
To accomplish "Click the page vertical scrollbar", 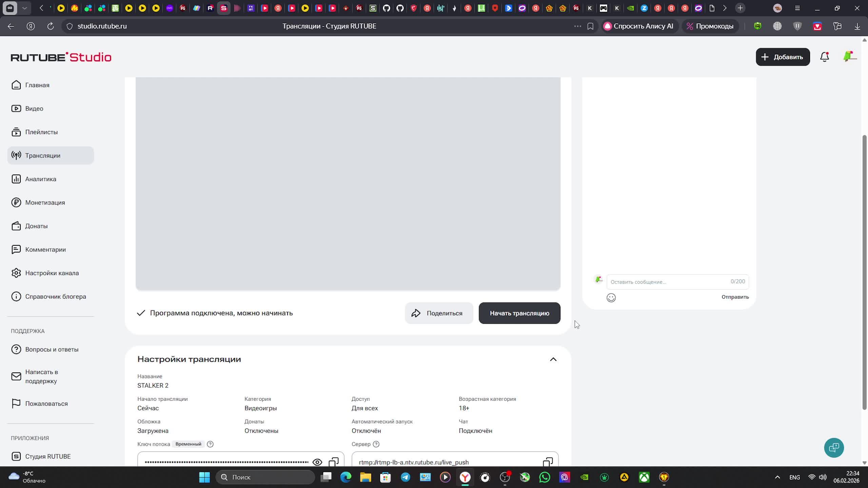I will [864, 271].
